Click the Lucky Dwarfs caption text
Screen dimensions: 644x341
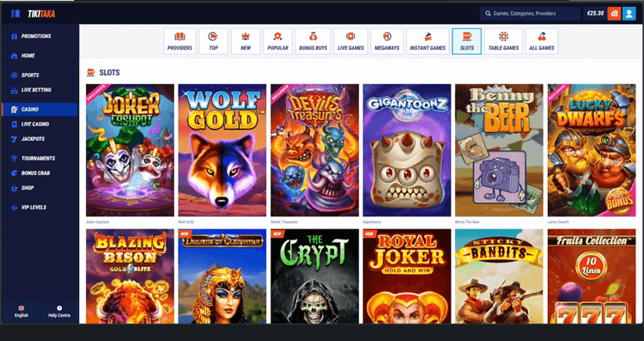click(558, 222)
